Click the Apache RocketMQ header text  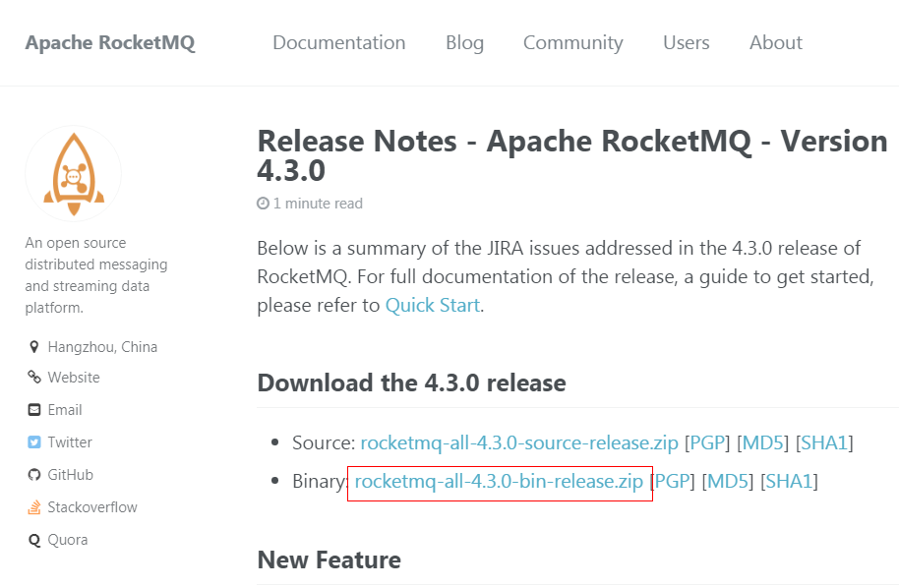coord(109,42)
